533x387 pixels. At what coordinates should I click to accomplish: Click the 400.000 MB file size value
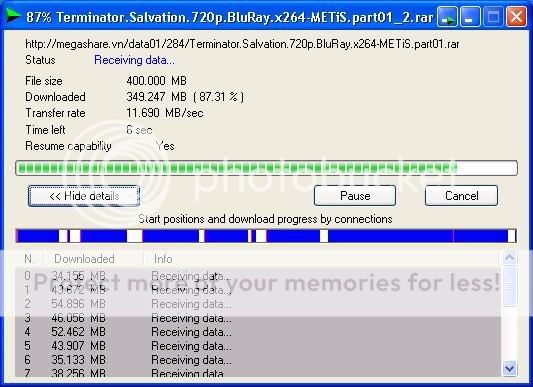pyautogui.click(x=156, y=81)
